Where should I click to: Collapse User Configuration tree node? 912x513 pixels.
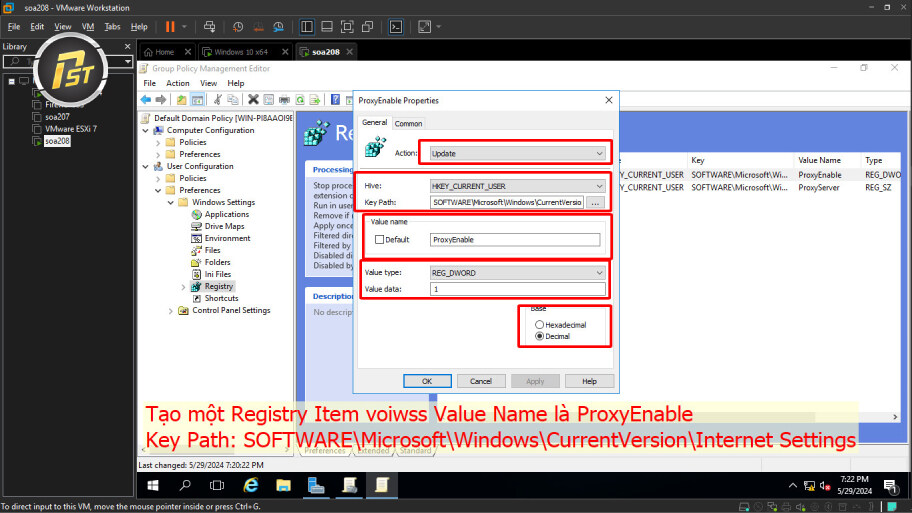tap(145, 166)
